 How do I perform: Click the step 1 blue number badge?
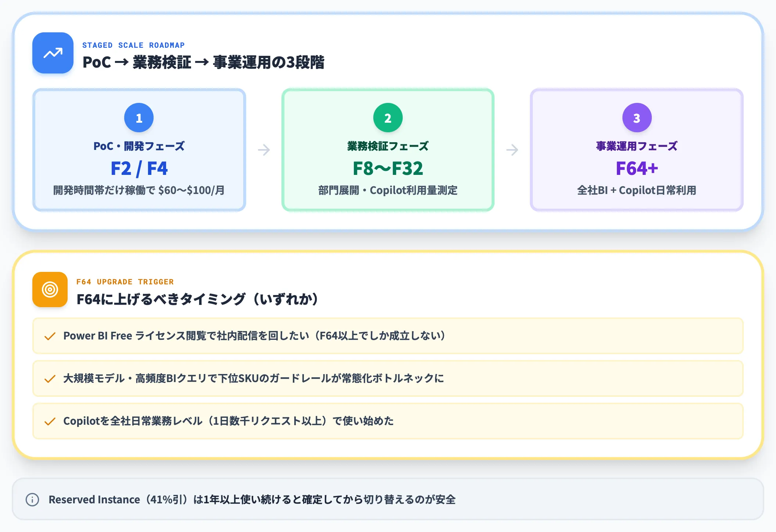tap(139, 118)
